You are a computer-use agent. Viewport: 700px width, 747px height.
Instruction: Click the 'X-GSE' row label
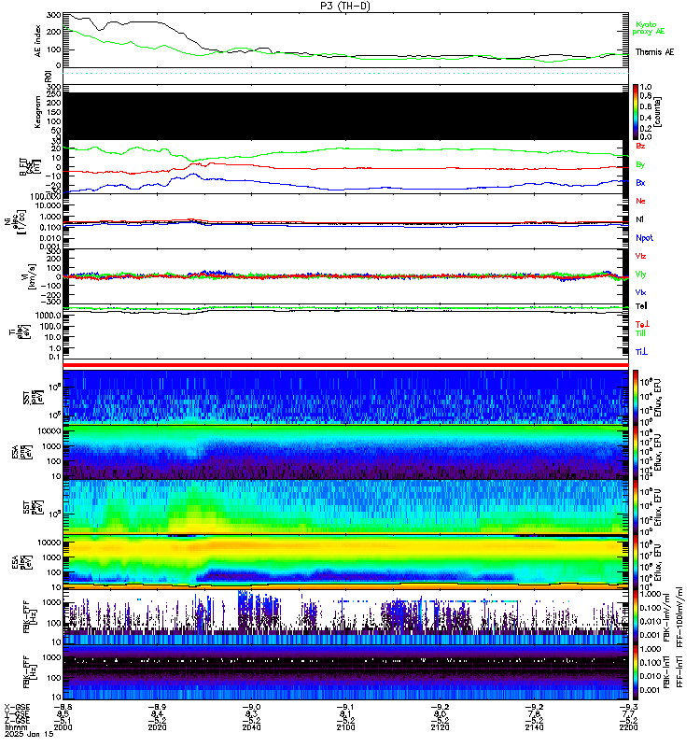coord(17,707)
